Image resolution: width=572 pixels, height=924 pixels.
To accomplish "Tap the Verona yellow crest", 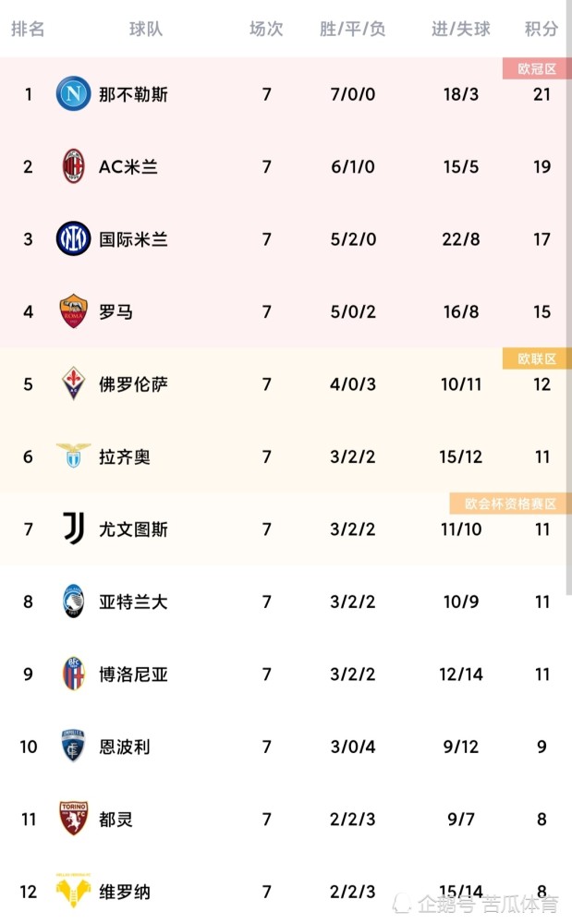I will (x=73, y=891).
